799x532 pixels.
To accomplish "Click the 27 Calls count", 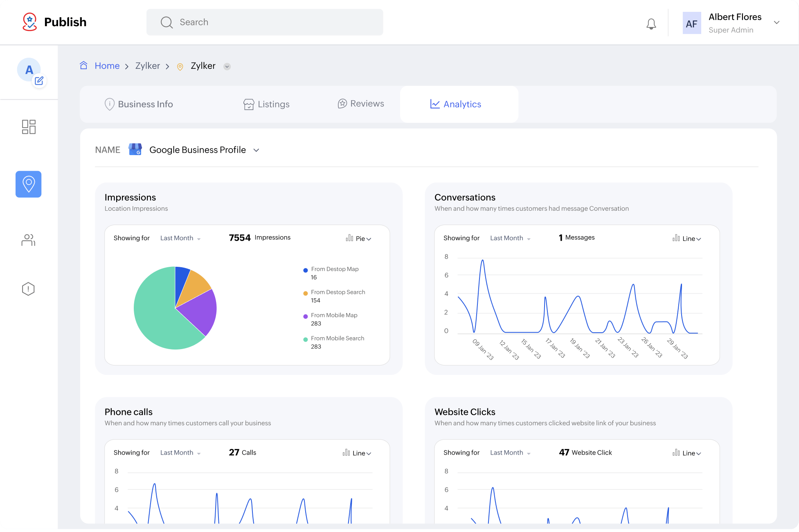I will [x=243, y=452].
